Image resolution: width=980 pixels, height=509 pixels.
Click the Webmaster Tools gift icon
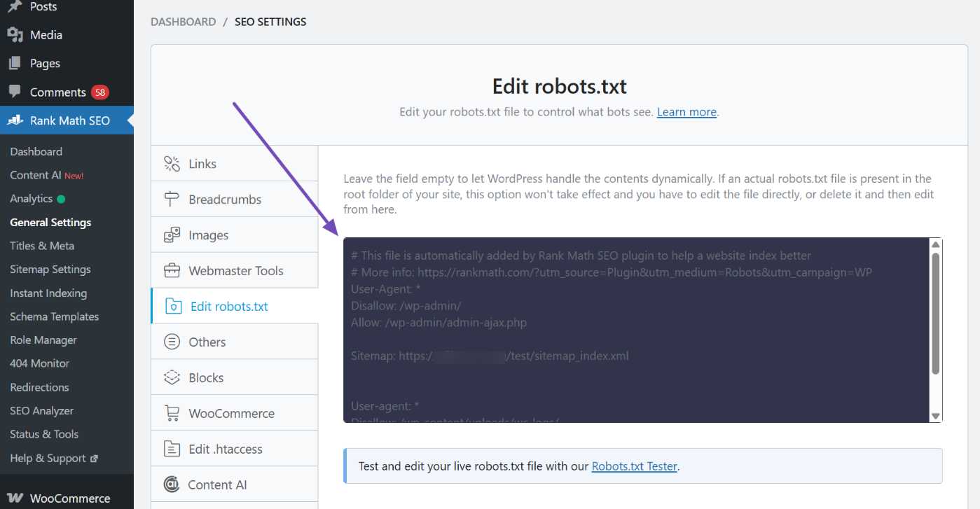coord(172,270)
